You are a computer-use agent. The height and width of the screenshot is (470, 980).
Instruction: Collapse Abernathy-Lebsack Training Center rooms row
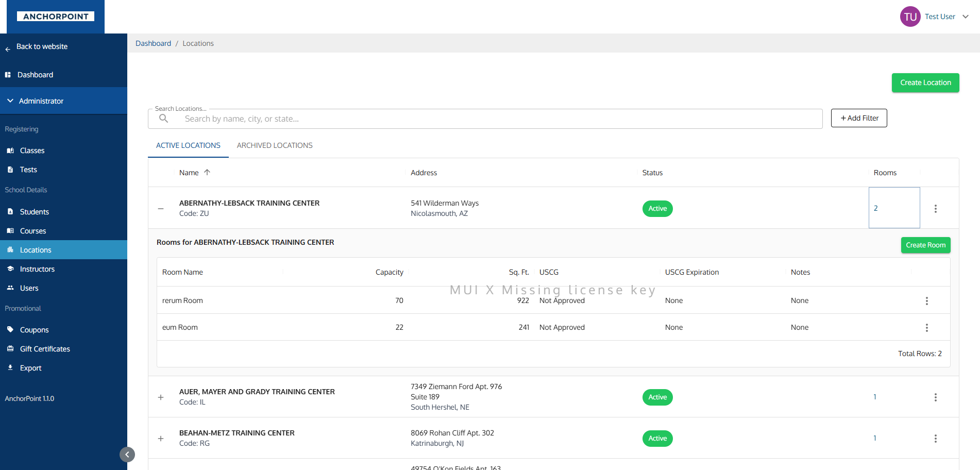[x=161, y=209]
